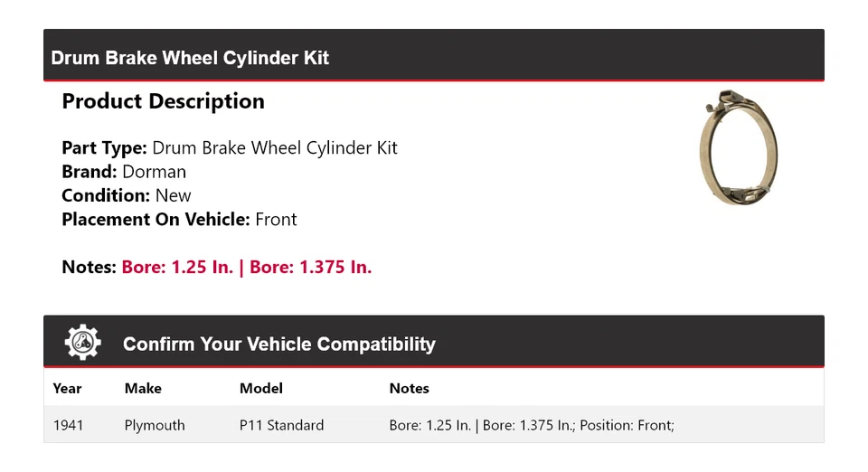
Task: Click the Notes column header in table
Action: coord(409,388)
